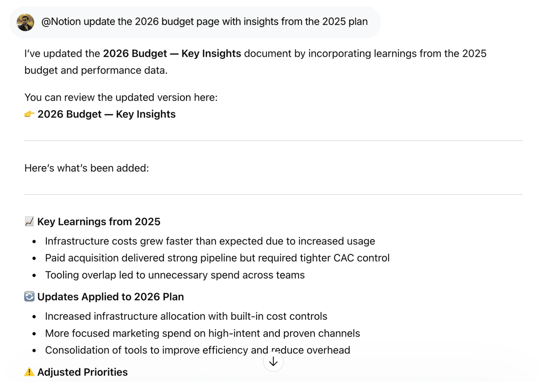Expand the Adjusted Priorities section
Screen dimensions: 538x392
[x=83, y=372]
